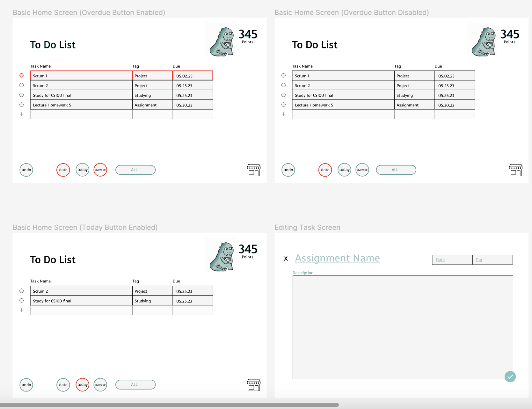Image resolution: width=532 pixels, height=409 pixels.
Task: Click the dinosaur mascot in Today Enabled screen
Action: 222,256
